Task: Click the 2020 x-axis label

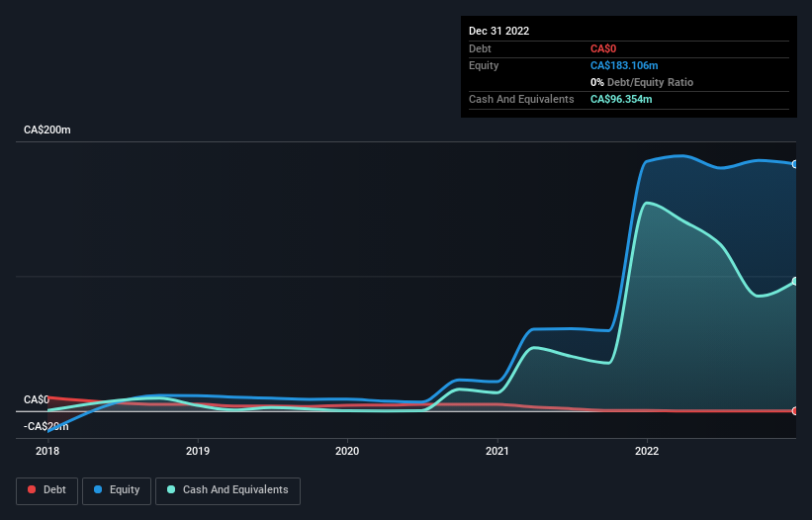Action: click(x=347, y=451)
